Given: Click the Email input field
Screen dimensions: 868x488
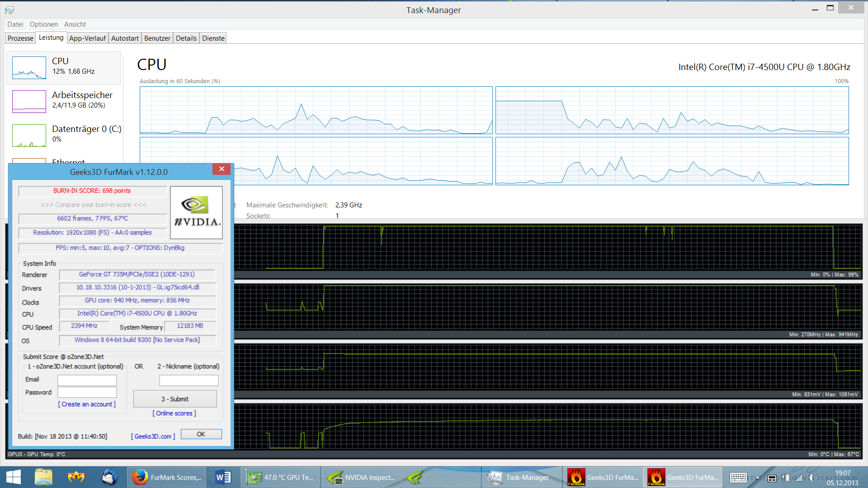Looking at the screenshot, I should pyautogui.click(x=87, y=380).
